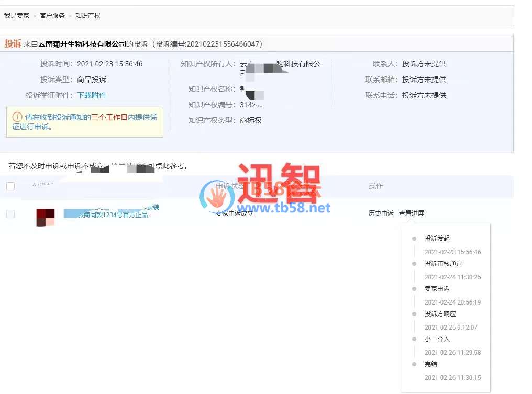The width and height of the screenshot is (532, 394).
Task: Click the 操作 column header
Action: (376, 186)
